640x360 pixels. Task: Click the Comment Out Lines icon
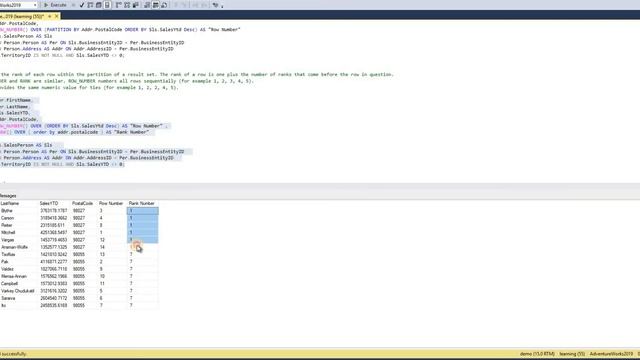tap(176, 5)
